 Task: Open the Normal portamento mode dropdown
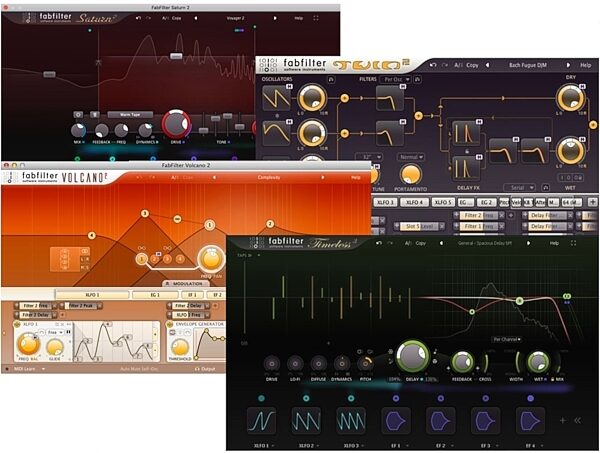click(410, 157)
